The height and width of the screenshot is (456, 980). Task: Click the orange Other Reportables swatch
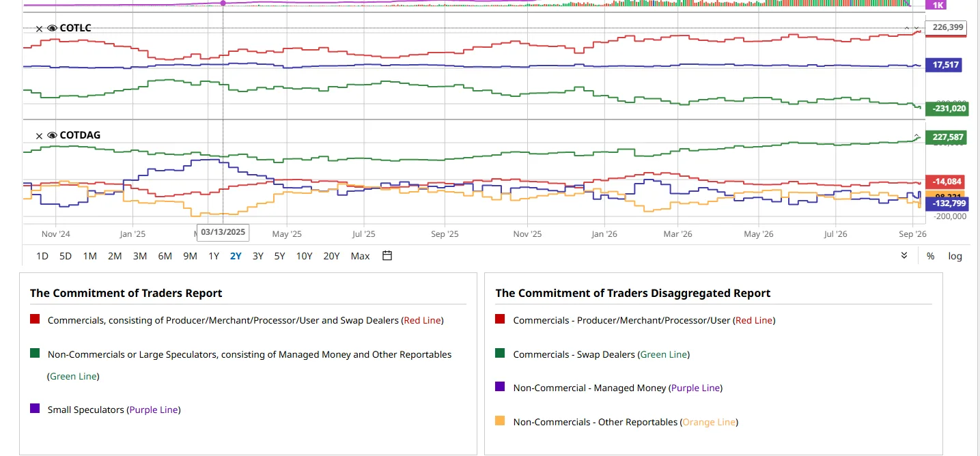(500, 421)
